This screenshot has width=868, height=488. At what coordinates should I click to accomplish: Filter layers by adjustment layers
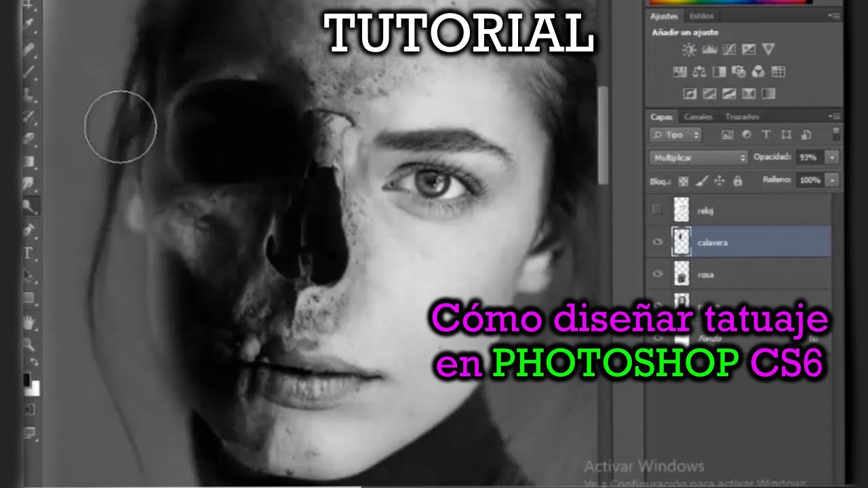[x=747, y=135]
